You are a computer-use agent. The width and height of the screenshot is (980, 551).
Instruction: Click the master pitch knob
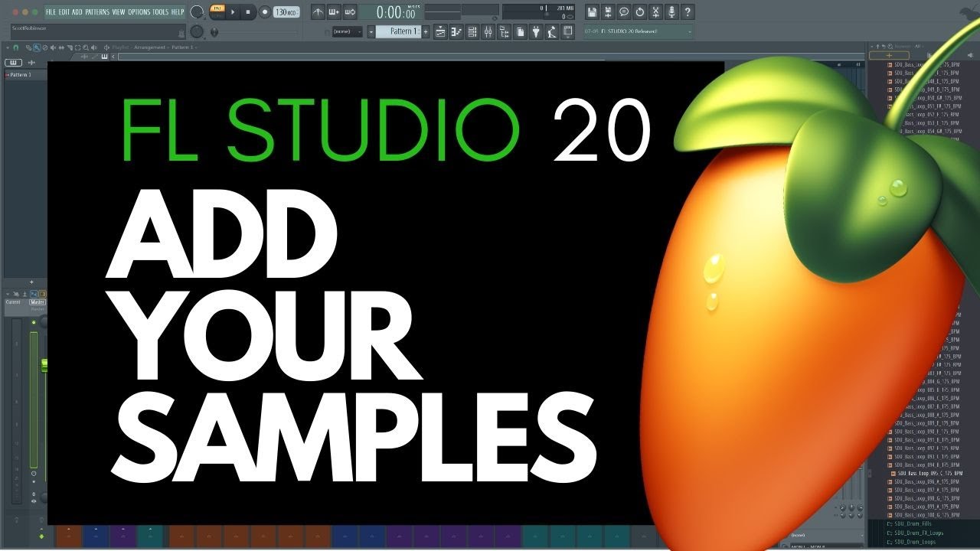(x=198, y=31)
